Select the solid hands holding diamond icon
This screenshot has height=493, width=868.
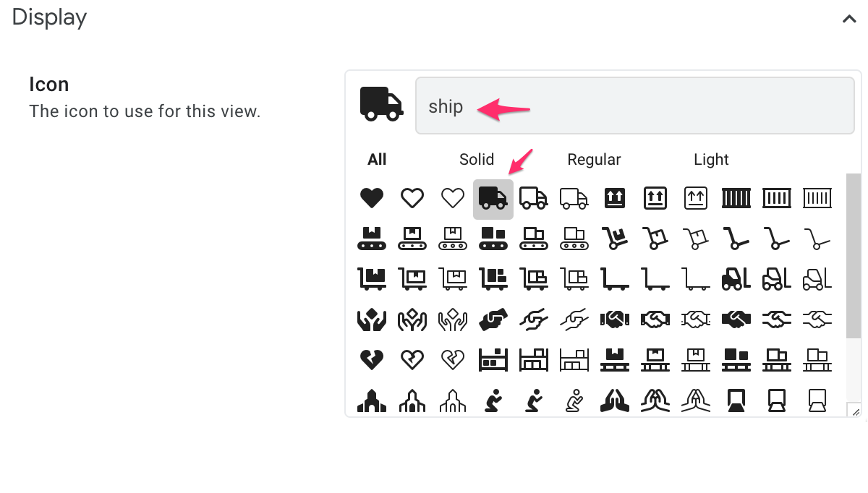pyautogui.click(x=372, y=319)
